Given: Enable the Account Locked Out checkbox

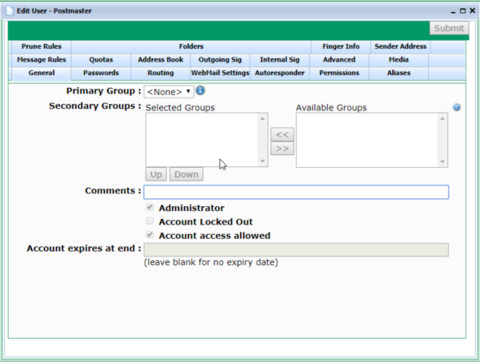Looking at the screenshot, I should [x=150, y=221].
